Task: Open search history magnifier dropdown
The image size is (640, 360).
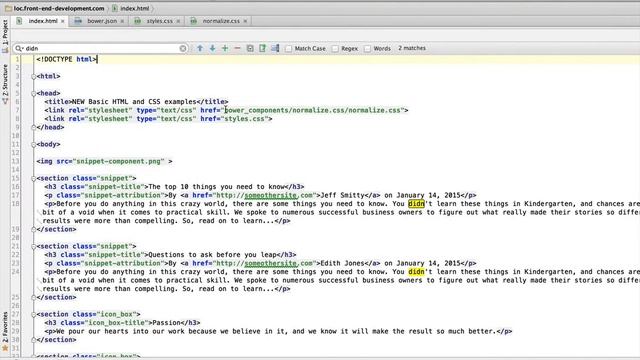Action: pos(19,49)
